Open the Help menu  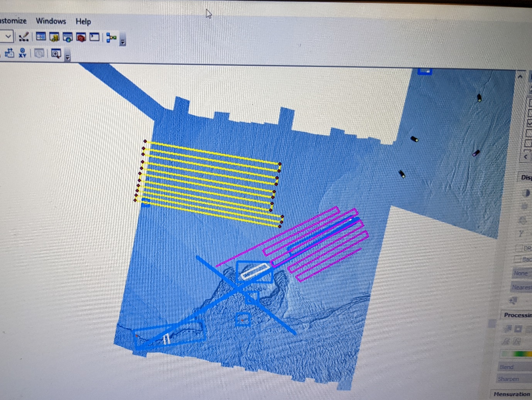[x=83, y=21]
